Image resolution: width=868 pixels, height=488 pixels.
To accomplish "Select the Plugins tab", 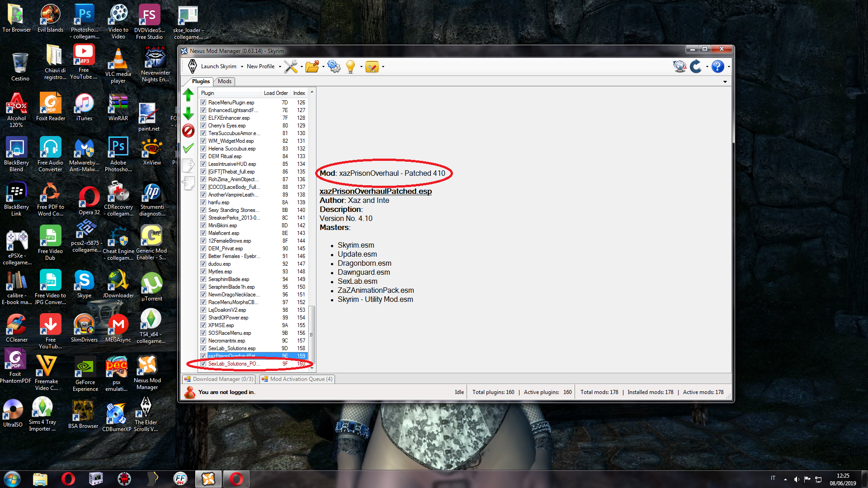I will [201, 81].
